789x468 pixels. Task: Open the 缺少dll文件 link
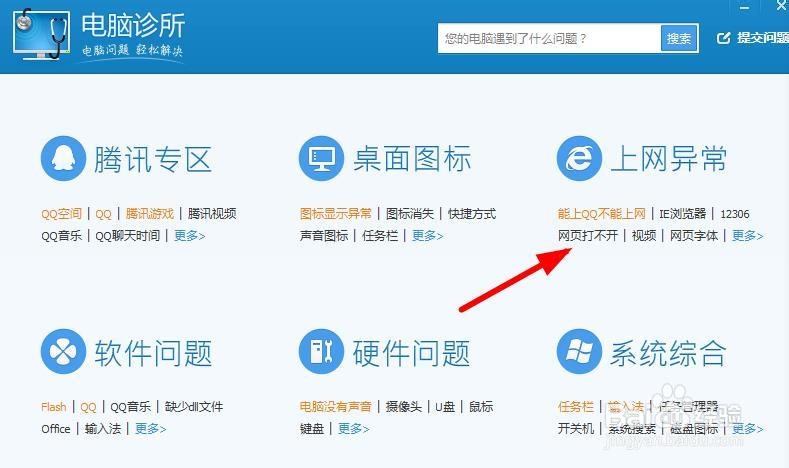194,407
